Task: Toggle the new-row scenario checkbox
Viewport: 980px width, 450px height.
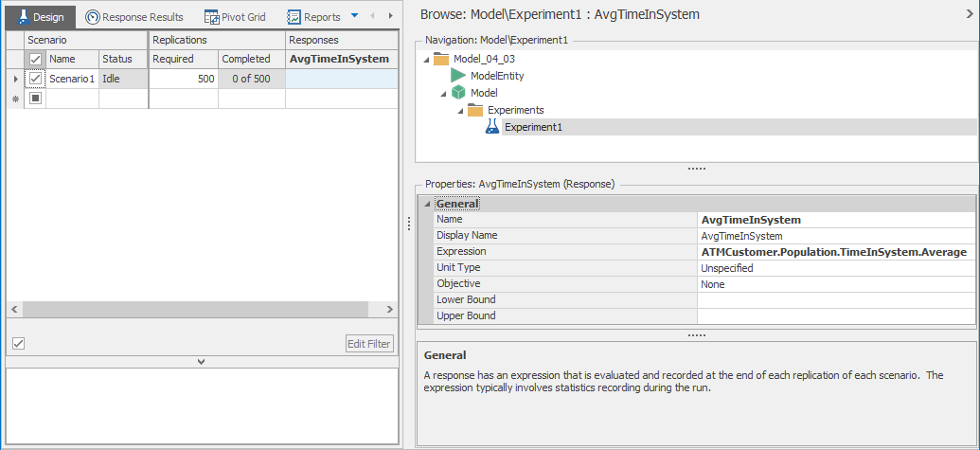Action: click(36, 99)
